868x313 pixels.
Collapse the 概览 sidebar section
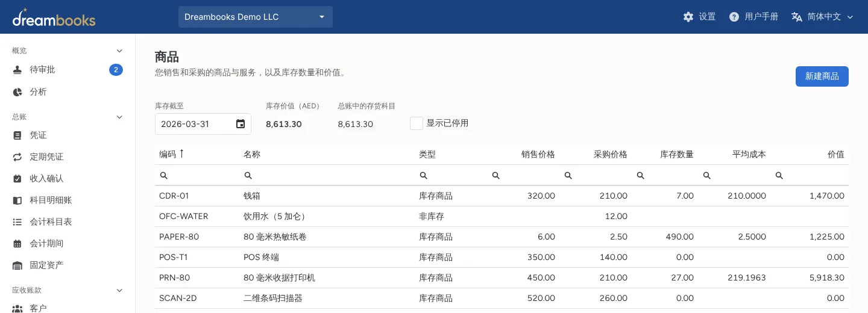119,51
